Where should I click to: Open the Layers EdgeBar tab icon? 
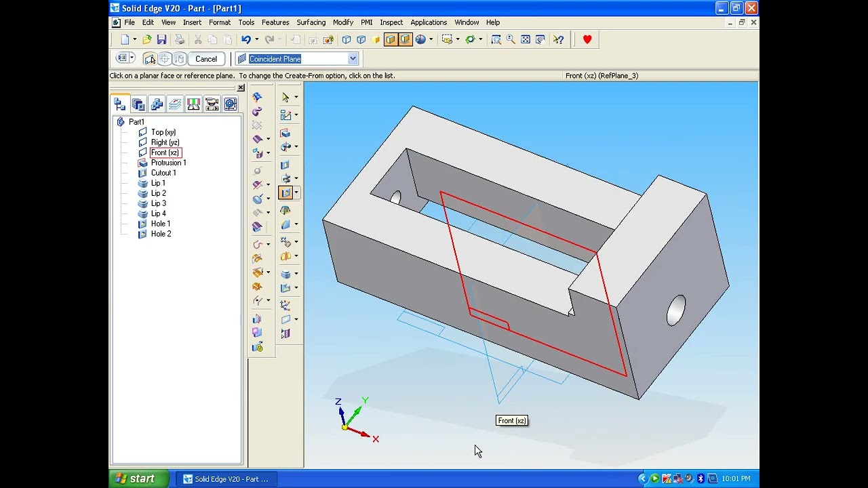coord(175,104)
